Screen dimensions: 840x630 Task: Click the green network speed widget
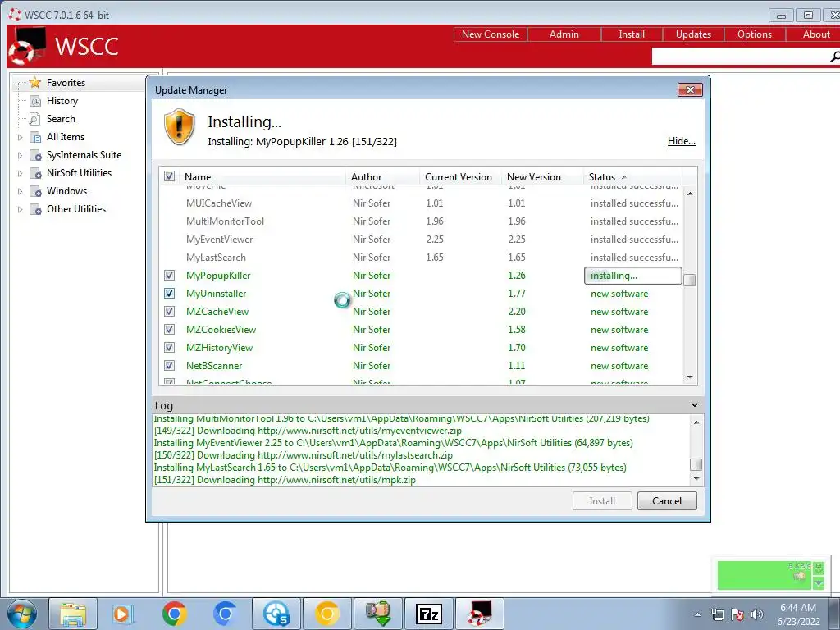[771, 575]
